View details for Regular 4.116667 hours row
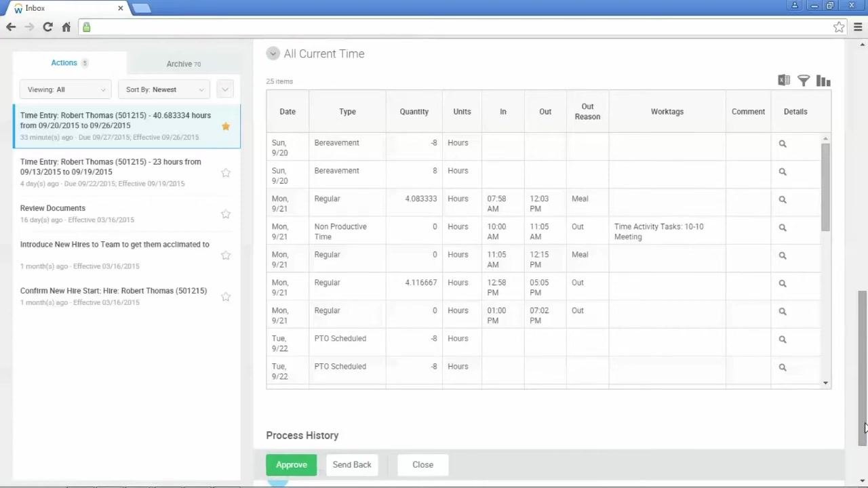The height and width of the screenshot is (488, 868). click(x=783, y=283)
